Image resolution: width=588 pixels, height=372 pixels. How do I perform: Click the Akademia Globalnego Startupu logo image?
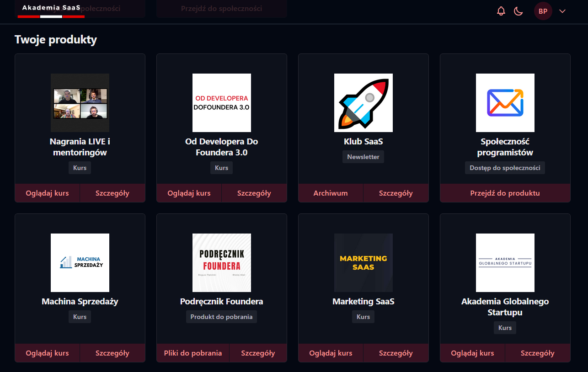tap(505, 263)
